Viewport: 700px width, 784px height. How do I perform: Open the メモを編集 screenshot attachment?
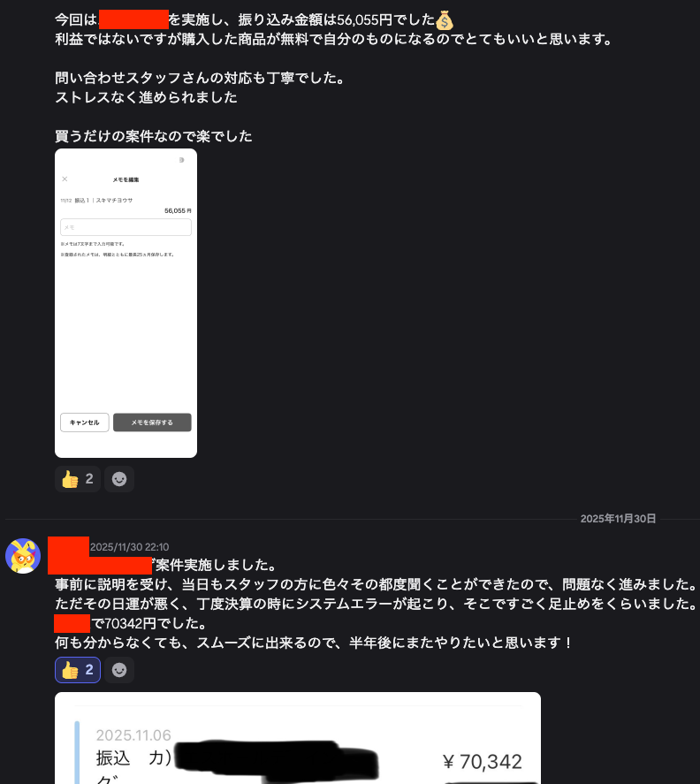[x=126, y=303]
